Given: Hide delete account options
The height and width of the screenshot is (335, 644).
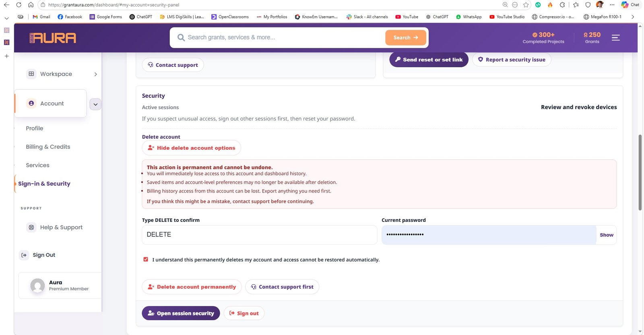Looking at the screenshot, I should (x=192, y=148).
